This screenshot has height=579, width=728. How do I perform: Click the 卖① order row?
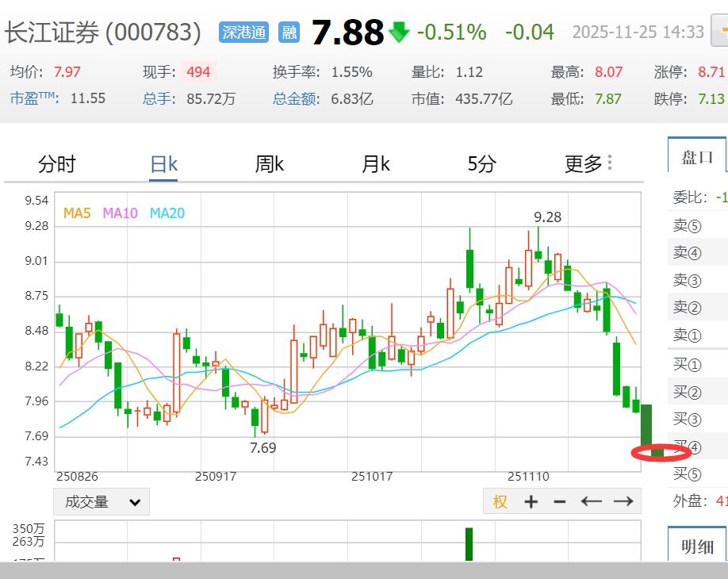698,334
